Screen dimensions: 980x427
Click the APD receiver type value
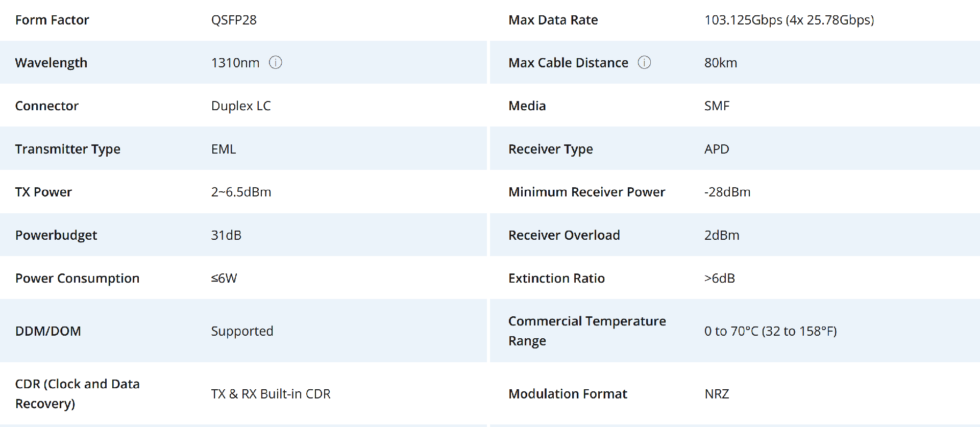tap(717, 149)
